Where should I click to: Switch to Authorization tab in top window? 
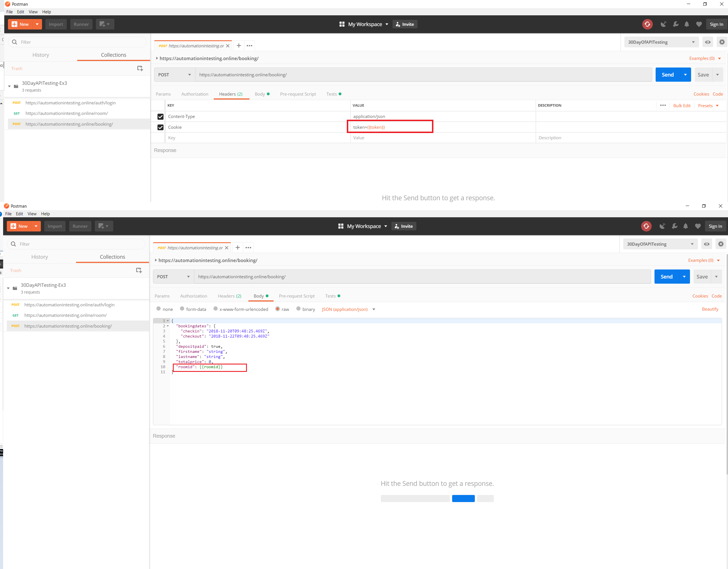point(195,94)
